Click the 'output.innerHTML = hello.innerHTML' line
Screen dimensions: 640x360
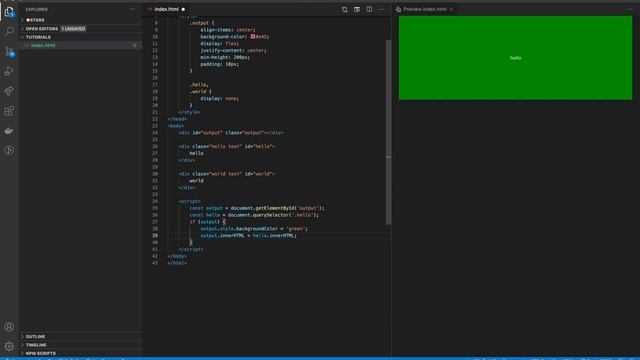(248, 236)
